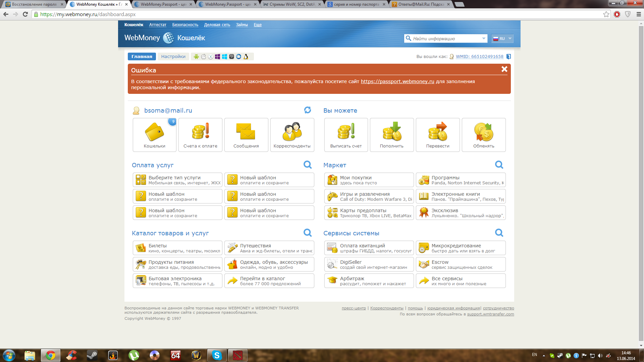
Task: Select Перевести transfer icon
Action: tap(438, 135)
